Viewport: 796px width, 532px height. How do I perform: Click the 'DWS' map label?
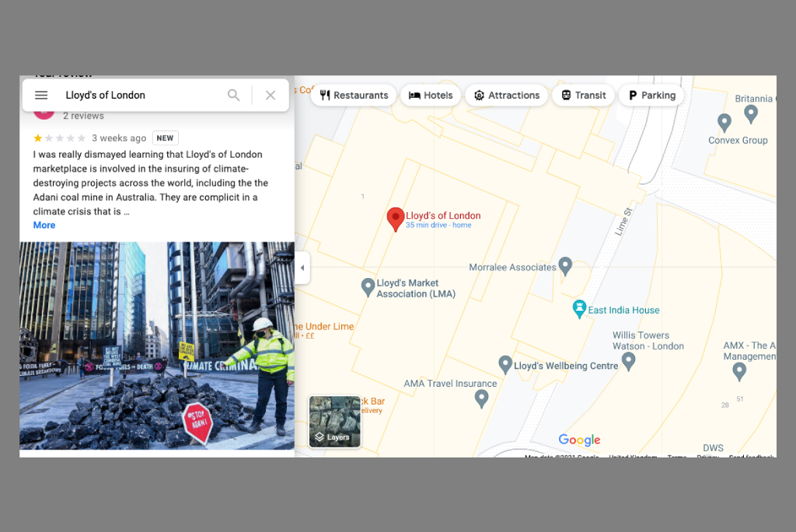[x=714, y=448]
